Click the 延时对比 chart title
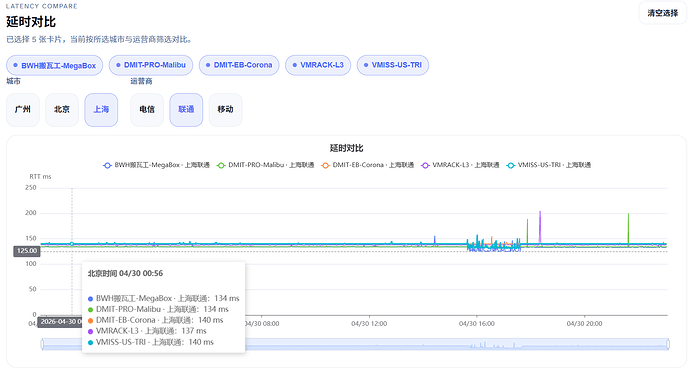The width and height of the screenshot is (690, 370). [x=346, y=148]
